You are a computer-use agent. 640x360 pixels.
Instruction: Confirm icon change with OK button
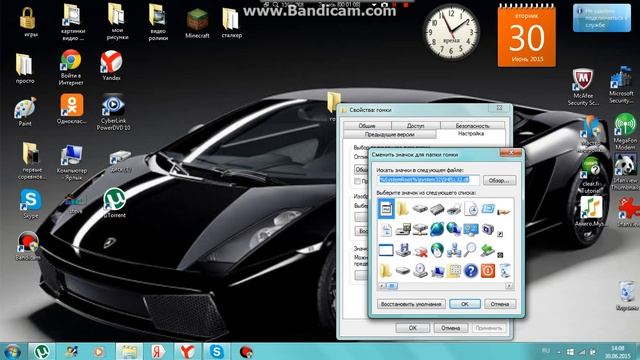pyautogui.click(x=464, y=304)
